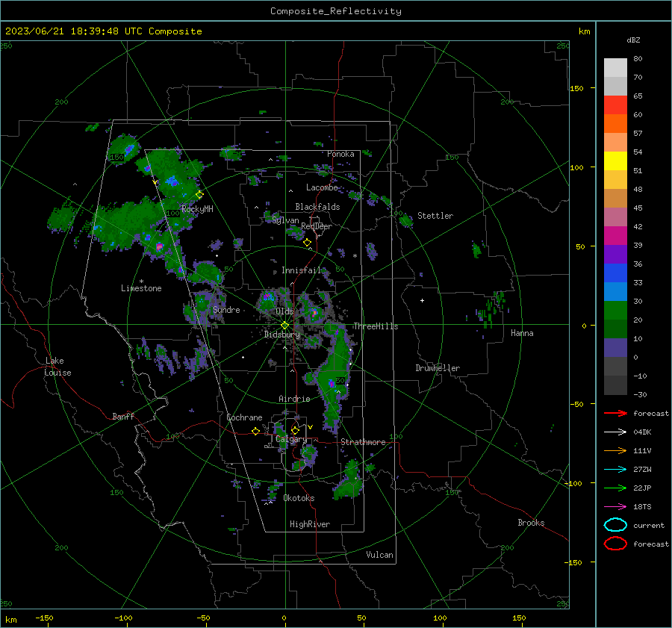Screen dimensions: 672x628
Task: Click the 51 dBZ yellow color swatch
Action: coord(615,161)
